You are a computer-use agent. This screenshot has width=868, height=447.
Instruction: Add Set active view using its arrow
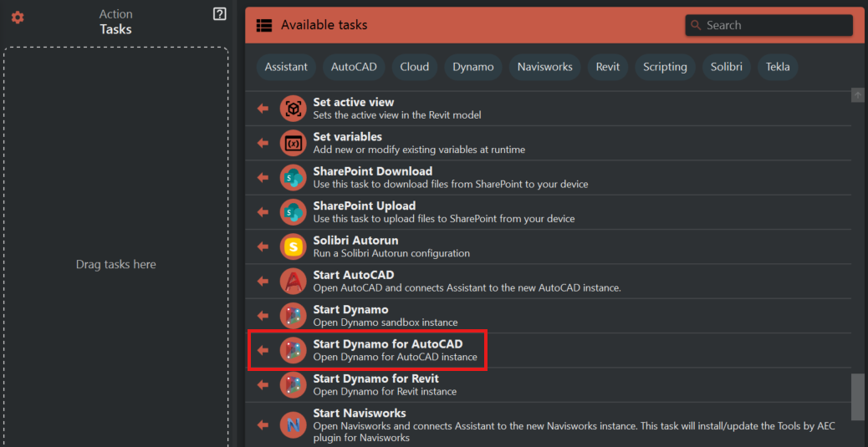263,109
